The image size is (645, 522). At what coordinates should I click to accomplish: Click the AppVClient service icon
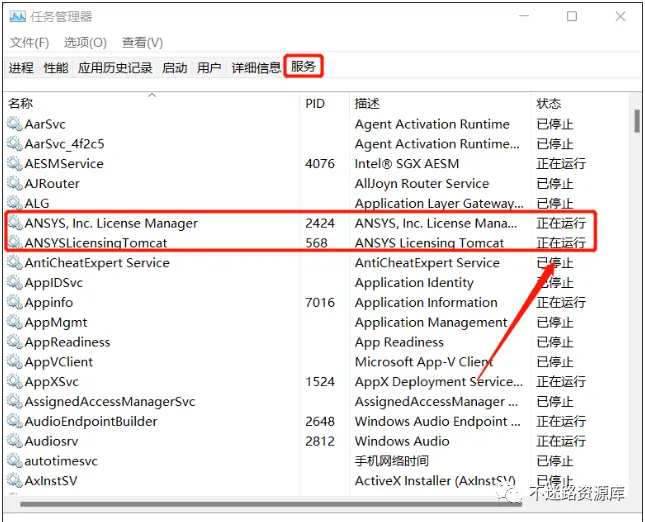[14, 361]
